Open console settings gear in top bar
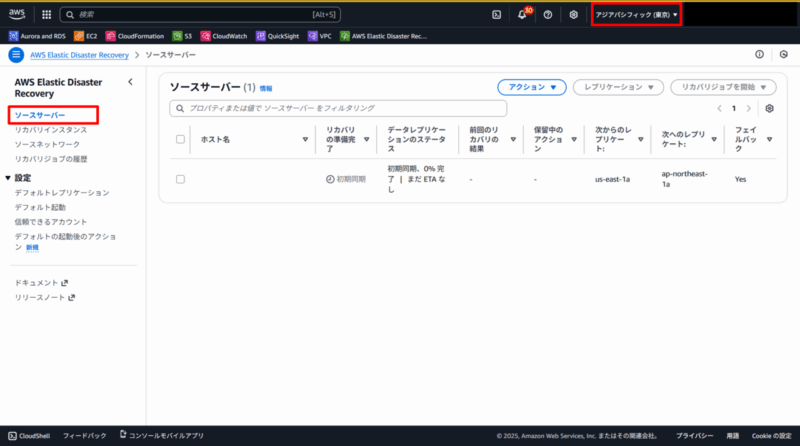 click(x=573, y=15)
